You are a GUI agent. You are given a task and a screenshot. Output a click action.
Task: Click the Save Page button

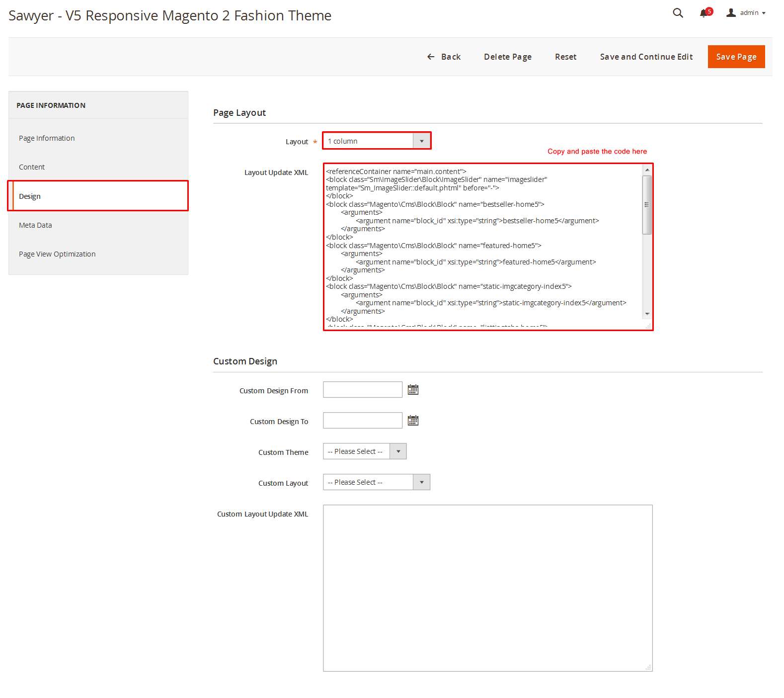(x=736, y=57)
